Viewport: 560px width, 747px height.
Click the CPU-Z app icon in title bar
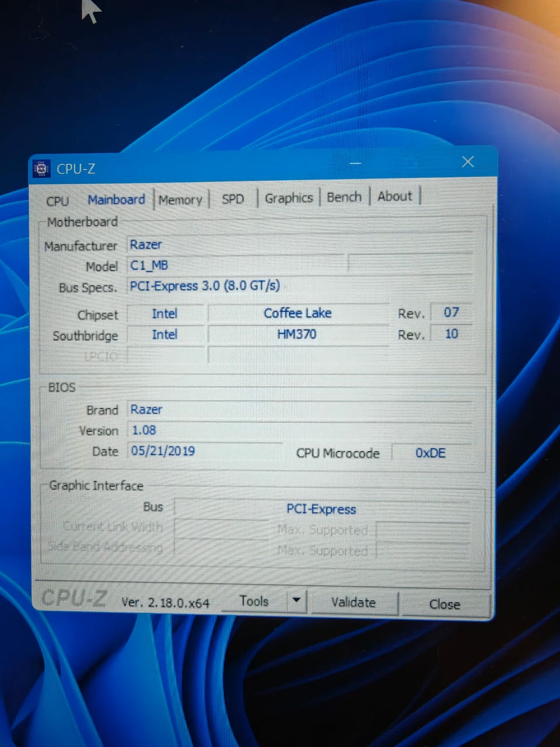[41, 169]
